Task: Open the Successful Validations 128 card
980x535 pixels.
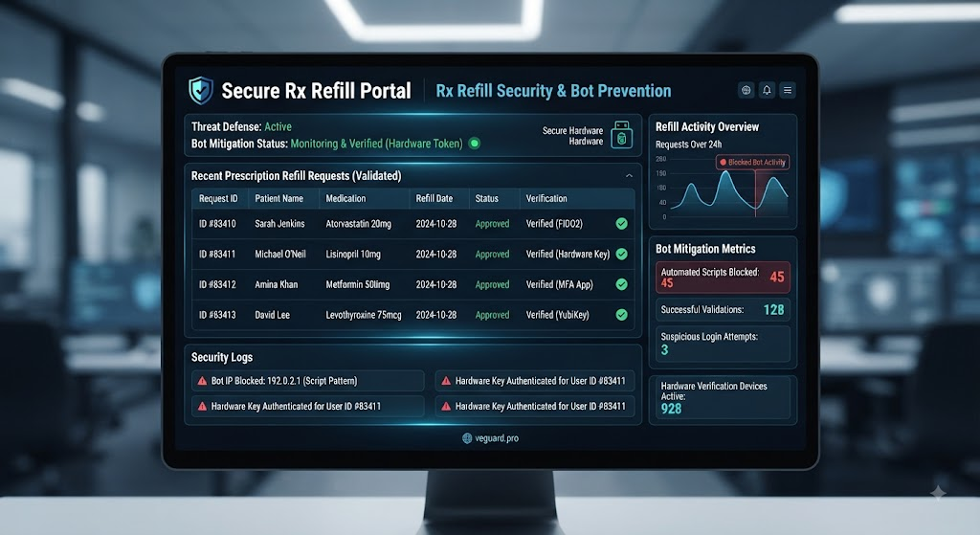Action: pos(723,309)
